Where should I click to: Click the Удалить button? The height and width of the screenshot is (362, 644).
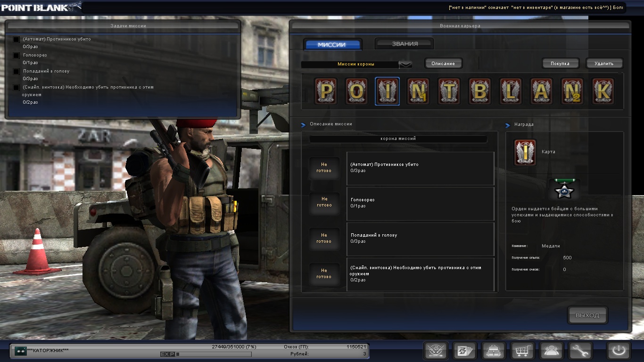(x=604, y=63)
